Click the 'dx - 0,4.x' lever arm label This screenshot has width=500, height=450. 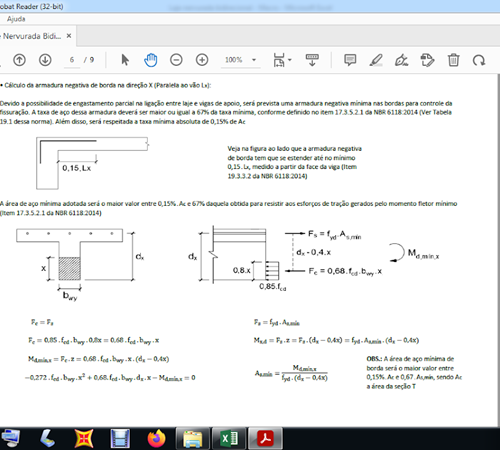pyautogui.click(x=314, y=252)
